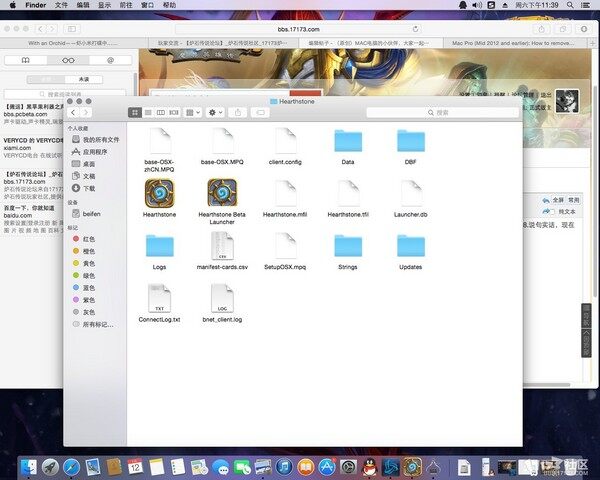Switch to 'With an Orchid' Safari tab

click(73, 43)
